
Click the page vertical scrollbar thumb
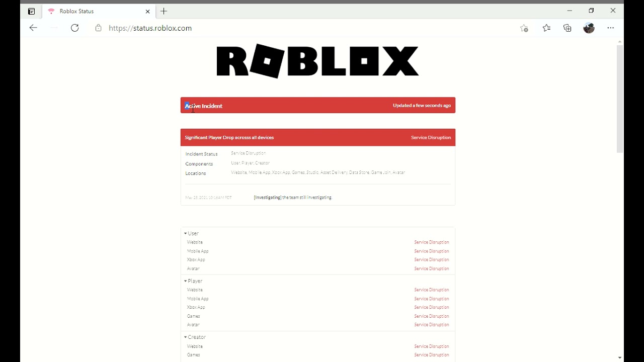coord(620,99)
